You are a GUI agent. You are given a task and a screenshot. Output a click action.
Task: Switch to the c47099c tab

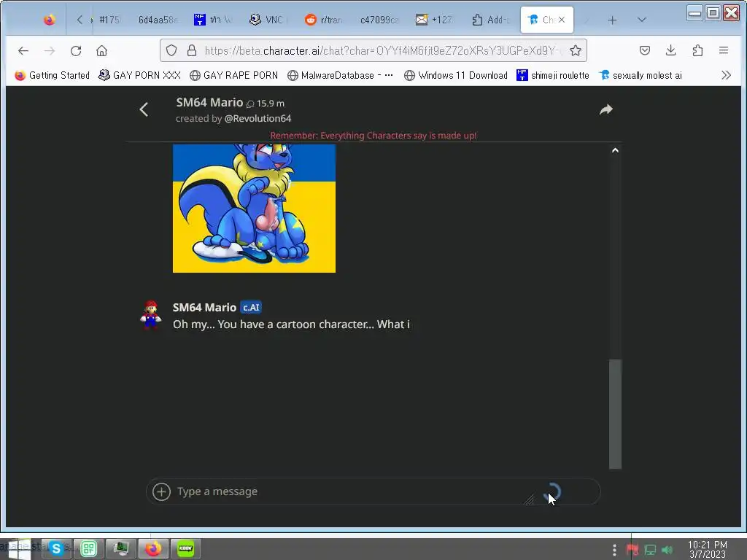379,20
